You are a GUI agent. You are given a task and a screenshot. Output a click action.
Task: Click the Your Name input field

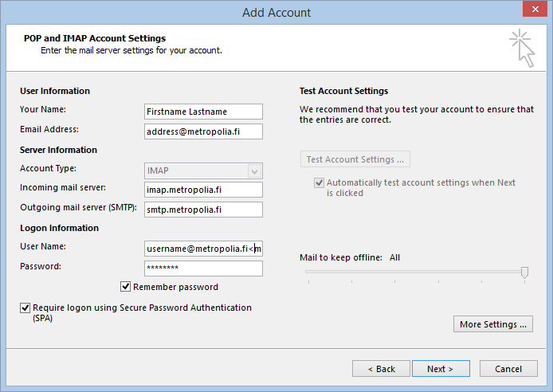pyautogui.click(x=203, y=112)
